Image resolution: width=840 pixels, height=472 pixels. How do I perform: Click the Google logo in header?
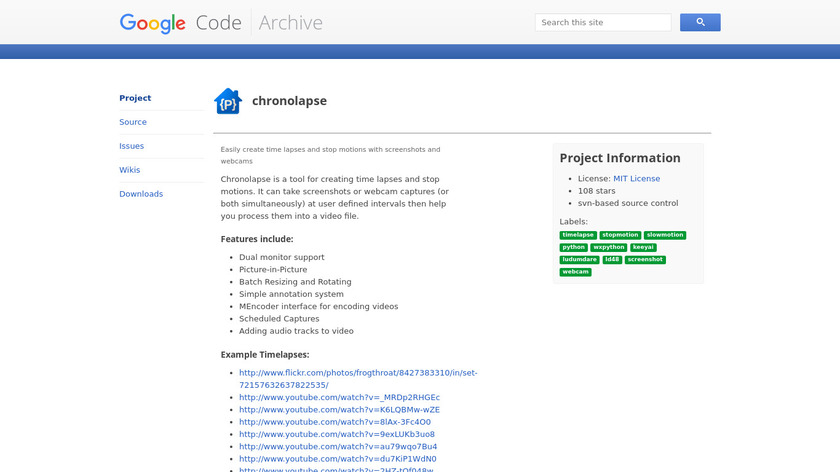coord(153,23)
